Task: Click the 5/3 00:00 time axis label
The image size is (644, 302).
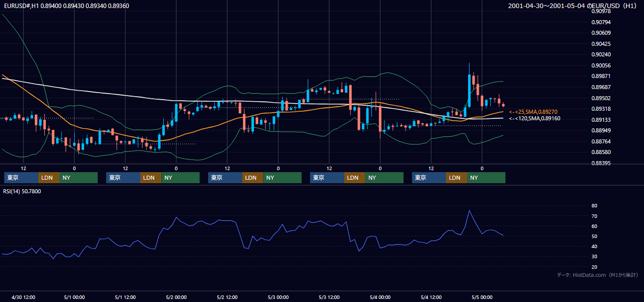Action: click(x=278, y=297)
